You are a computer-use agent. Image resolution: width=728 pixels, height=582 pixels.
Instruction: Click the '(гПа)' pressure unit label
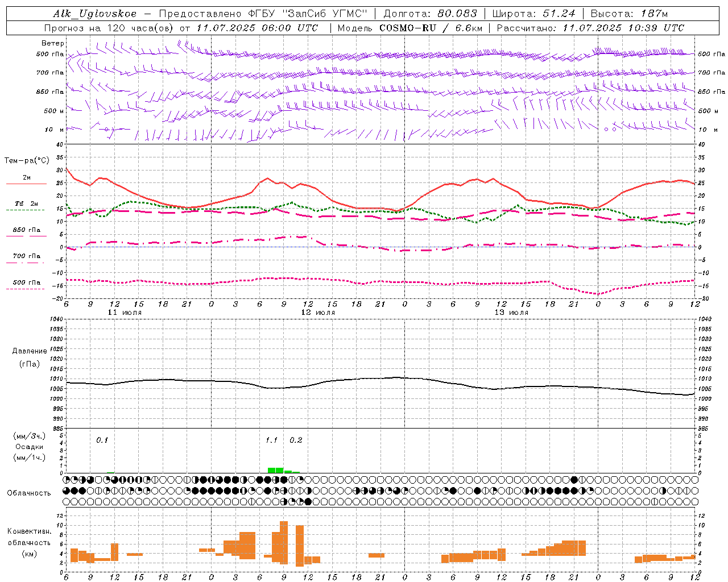[30, 364]
